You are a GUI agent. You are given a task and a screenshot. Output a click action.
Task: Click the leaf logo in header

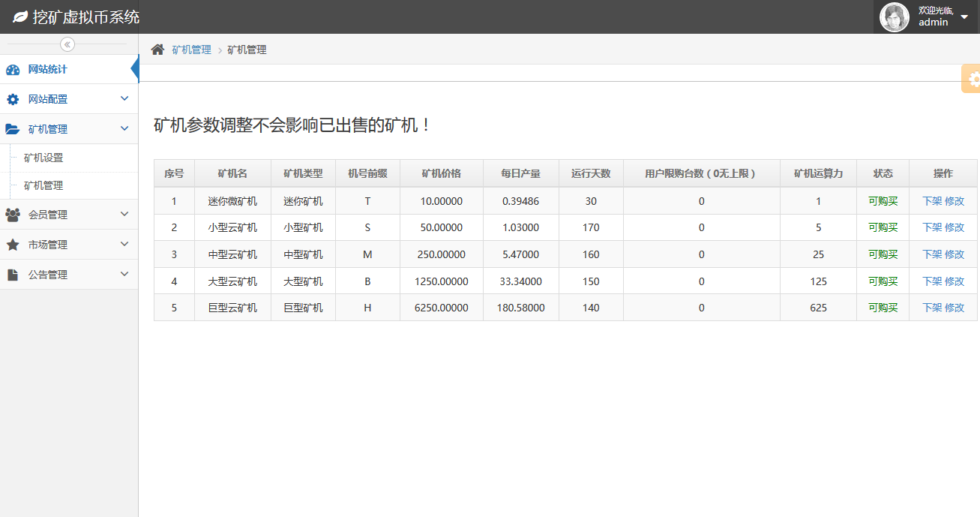(20, 17)
